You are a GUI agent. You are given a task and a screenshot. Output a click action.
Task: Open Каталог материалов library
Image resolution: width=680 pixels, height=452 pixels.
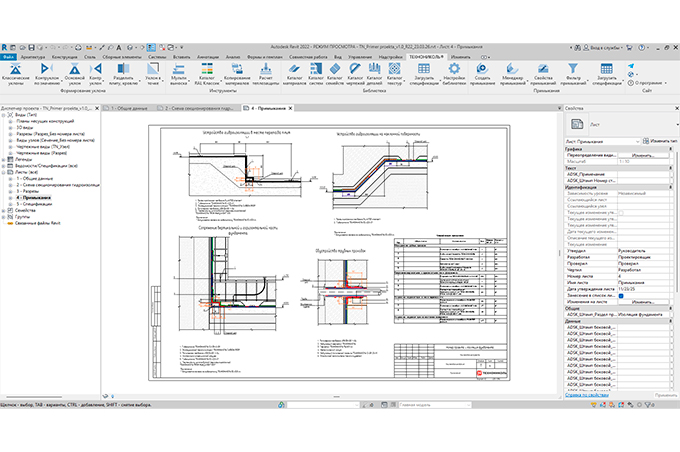coord(296,67)
